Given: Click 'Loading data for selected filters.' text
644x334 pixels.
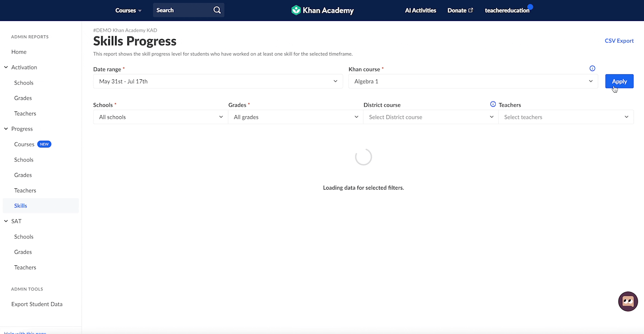Looking at the screenshot, I should [x=363, y=188].
